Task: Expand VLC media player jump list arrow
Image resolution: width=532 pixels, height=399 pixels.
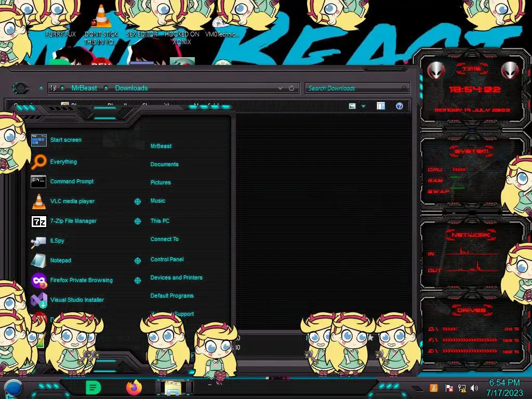Action: [x=137, y=202]
